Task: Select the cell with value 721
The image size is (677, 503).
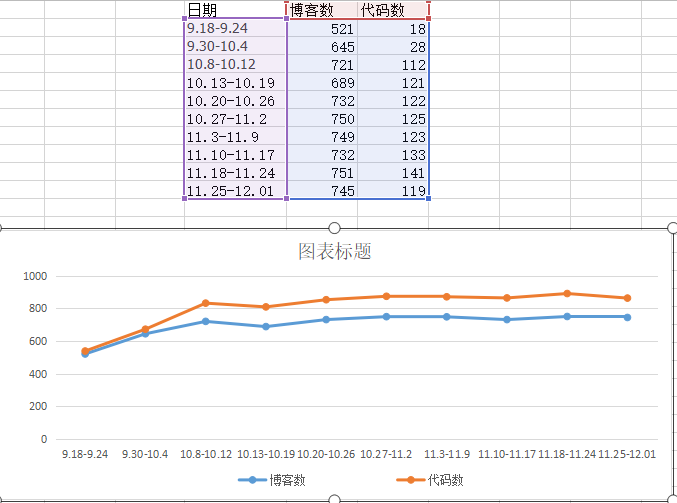Action: click(x=322, y=64)
